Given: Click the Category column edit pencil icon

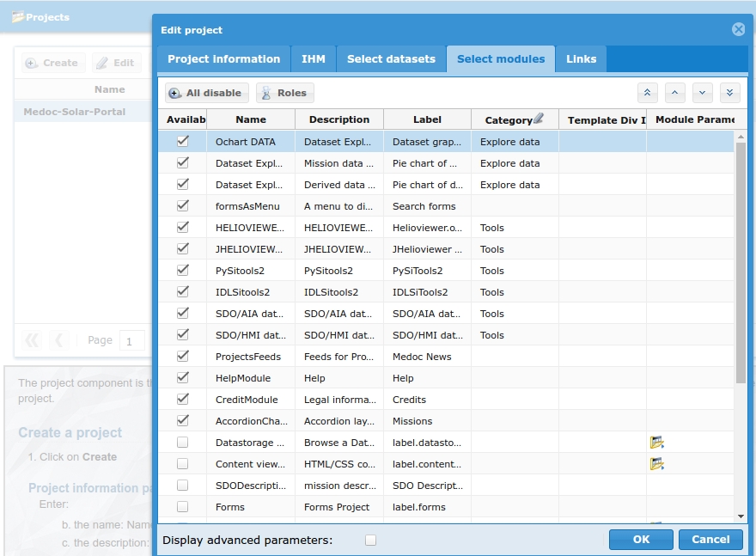Looking at the screenshot, I should tap(539, 118).
